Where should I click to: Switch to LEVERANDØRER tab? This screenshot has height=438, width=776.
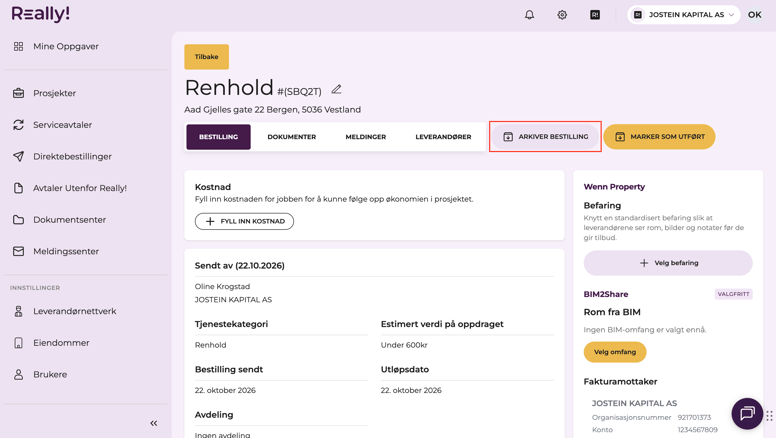point(443,137)
